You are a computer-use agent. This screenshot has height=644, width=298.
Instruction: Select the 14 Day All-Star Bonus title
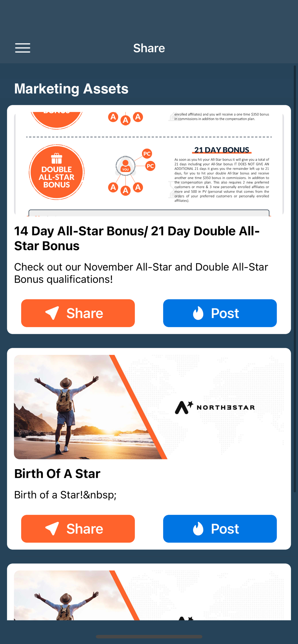[137, 238]
